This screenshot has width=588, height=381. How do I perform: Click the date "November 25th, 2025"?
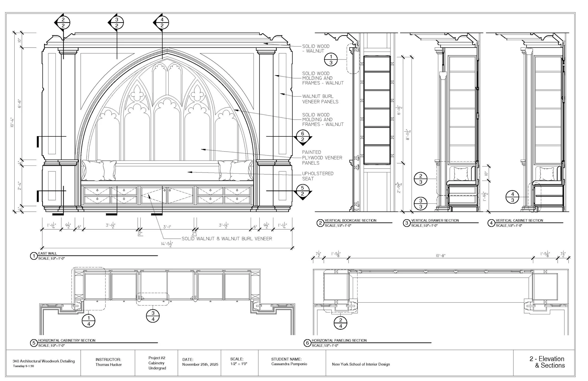click(200, 365)
